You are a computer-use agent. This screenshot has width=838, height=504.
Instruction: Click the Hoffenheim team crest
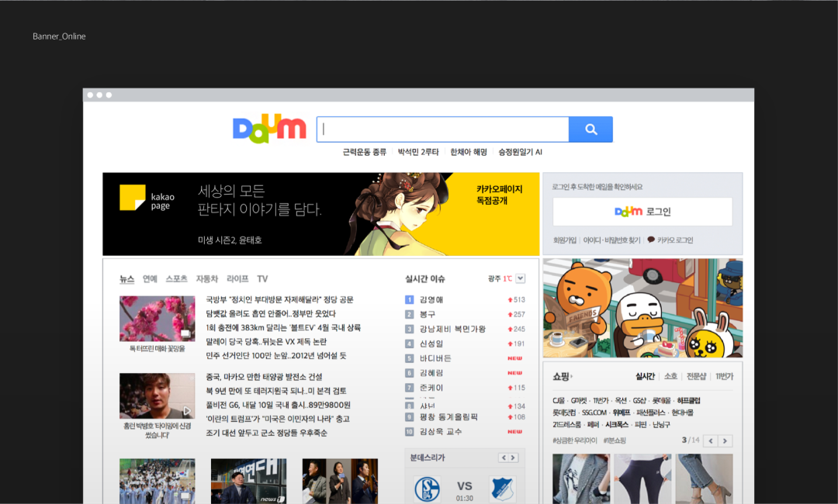tap(502, 488)
